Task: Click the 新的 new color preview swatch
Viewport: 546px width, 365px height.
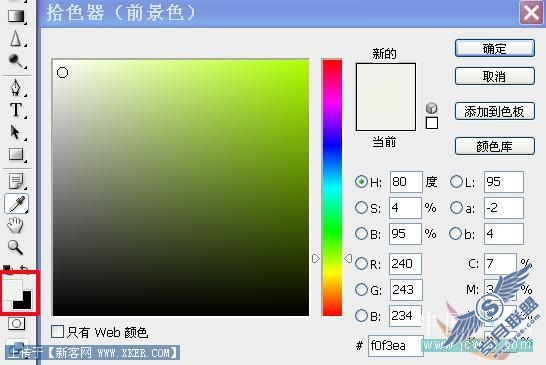Action: pos(386,80)
